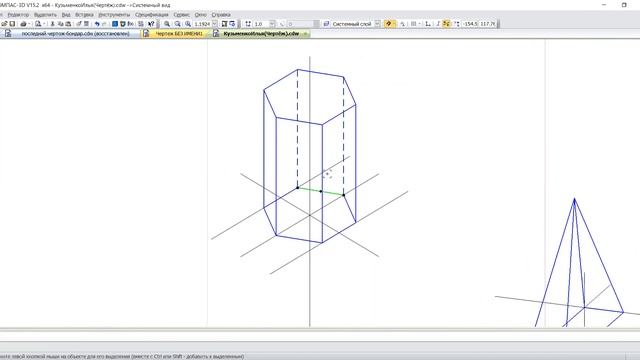Open the Сервис menu
640x360 pixels.
[x=181, y=15]
